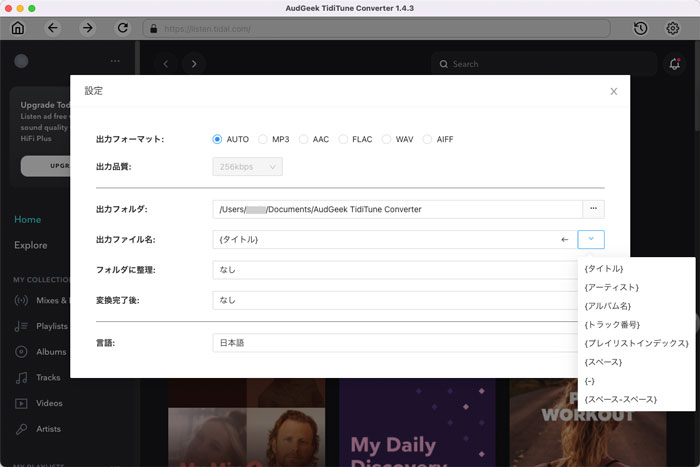This screenshot has width=700, height=467.
Task: Open the Workout playlist card
Action: (588, 422)
